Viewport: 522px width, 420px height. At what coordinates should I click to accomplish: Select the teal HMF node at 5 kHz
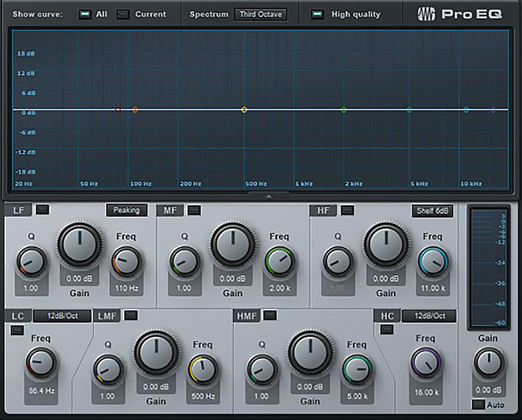[x=410, y=109]
